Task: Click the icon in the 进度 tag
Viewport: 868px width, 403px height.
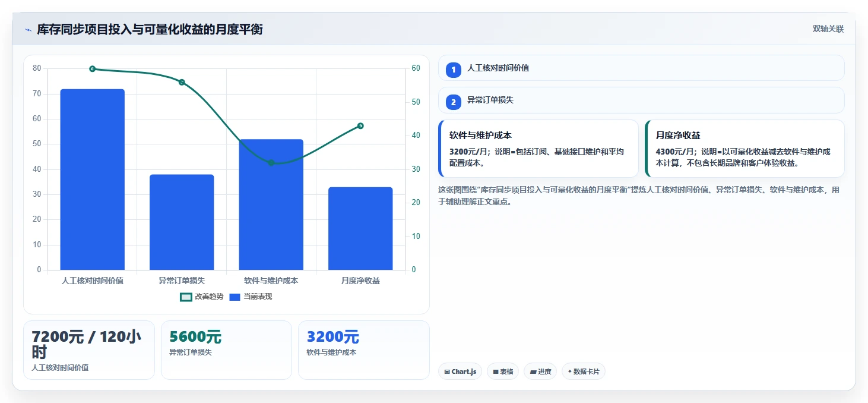Action: coord(533,372)
